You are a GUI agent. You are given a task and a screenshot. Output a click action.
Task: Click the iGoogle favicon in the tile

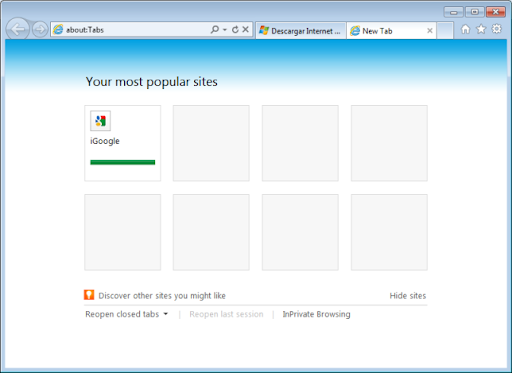(100, 121)
